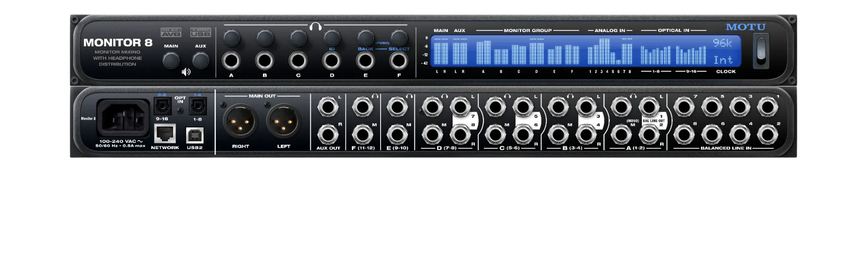Click the RIGHT main out XLR connector
The image size is (868, 267).
pos(240,121)
